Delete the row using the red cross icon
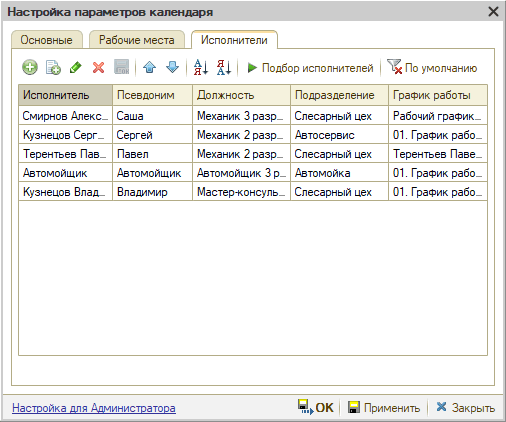506x422 pixels. 98,67
